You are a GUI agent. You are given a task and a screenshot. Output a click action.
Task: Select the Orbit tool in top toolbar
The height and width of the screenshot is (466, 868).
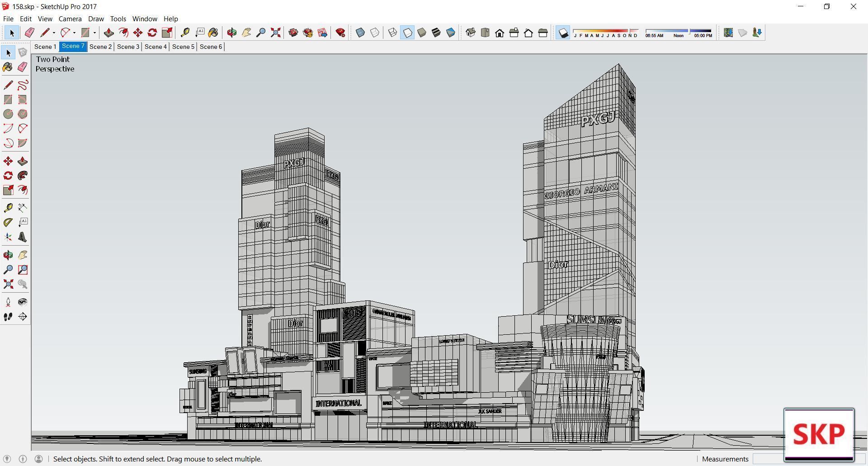pos(232,33)
